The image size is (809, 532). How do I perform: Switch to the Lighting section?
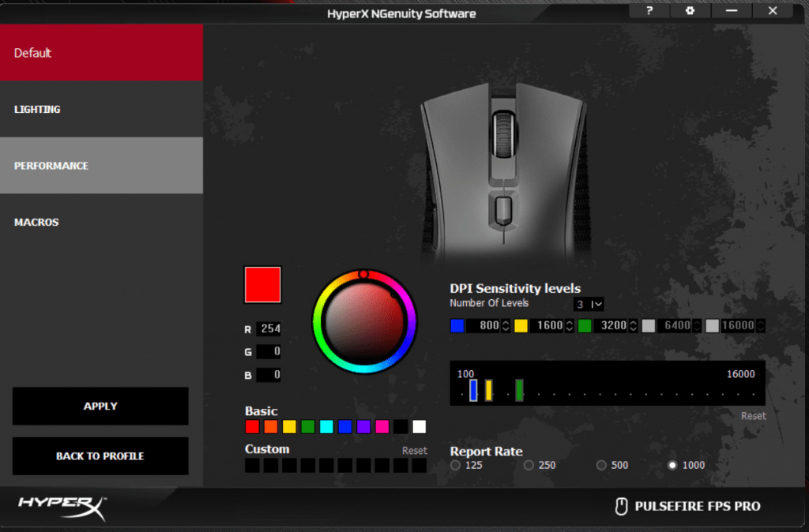click(102, 109)
